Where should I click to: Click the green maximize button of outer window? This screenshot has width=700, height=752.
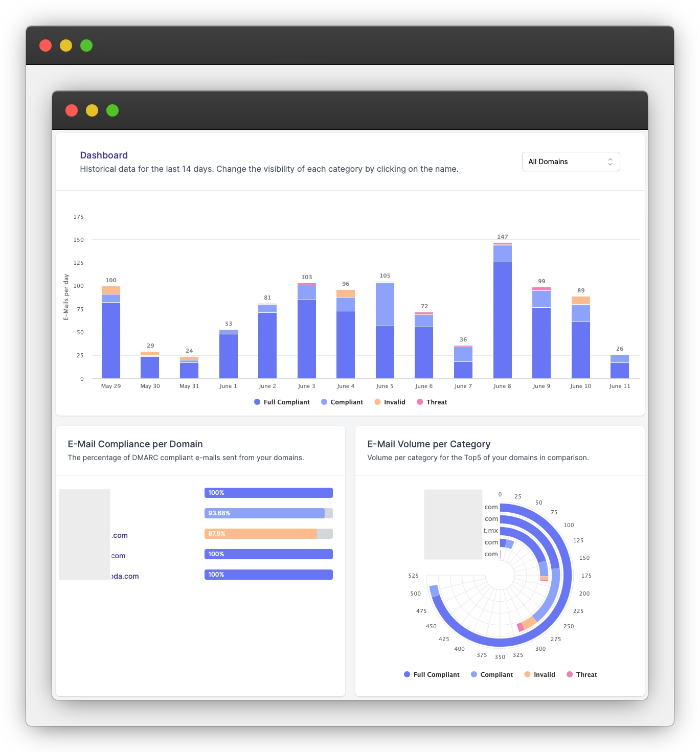86,45
